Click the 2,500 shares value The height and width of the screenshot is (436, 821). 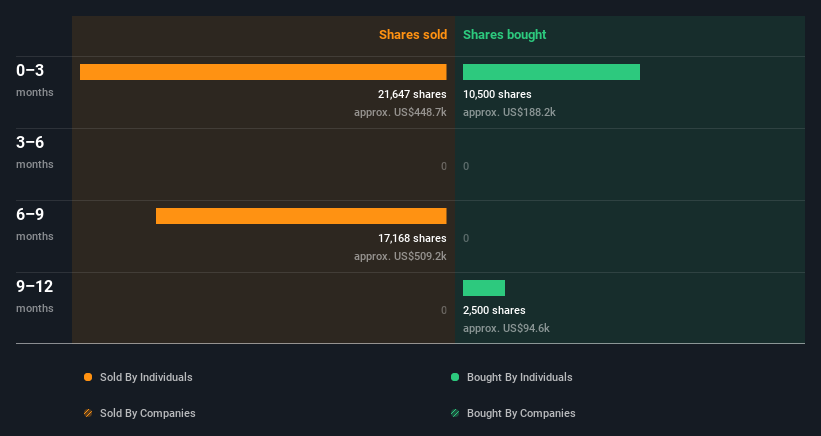coord(494,310)
